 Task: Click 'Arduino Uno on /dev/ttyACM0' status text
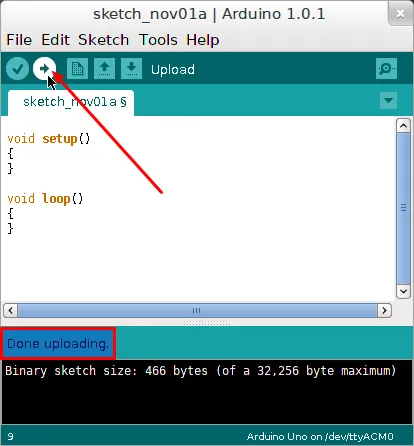click(320, 437)
